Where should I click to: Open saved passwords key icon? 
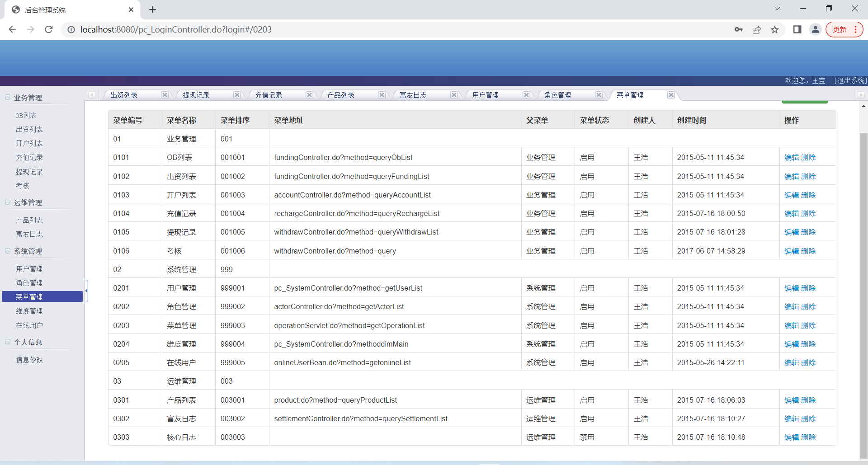point(739,29)
